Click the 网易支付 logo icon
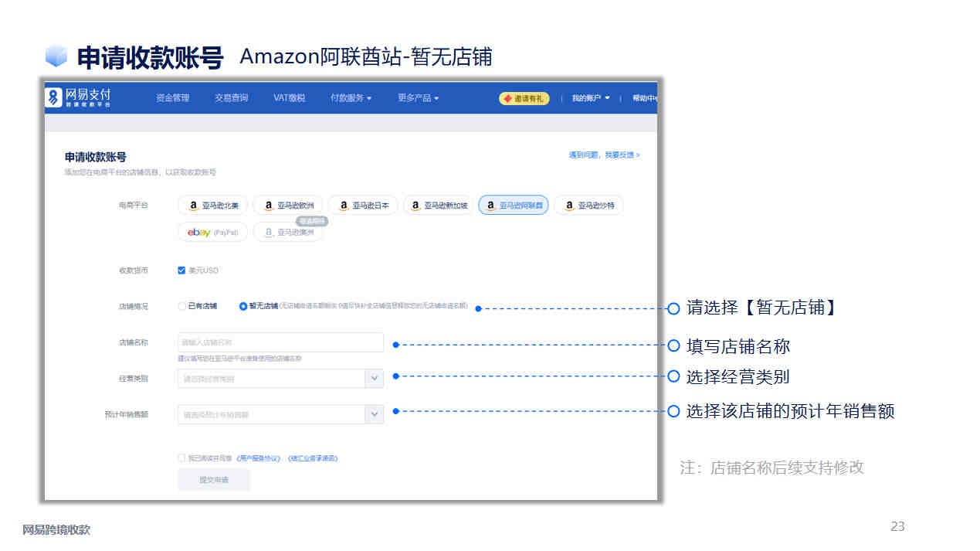This screenshot has width=980, height=551. pyautogui.click(x=53, y=98)
